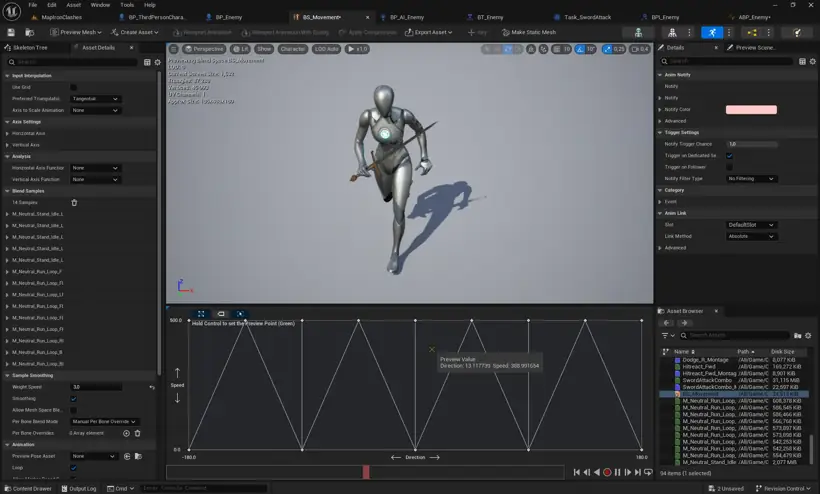The image size is (820, 494).
Task: Click the Browse to asset icon
Action: 30,32
